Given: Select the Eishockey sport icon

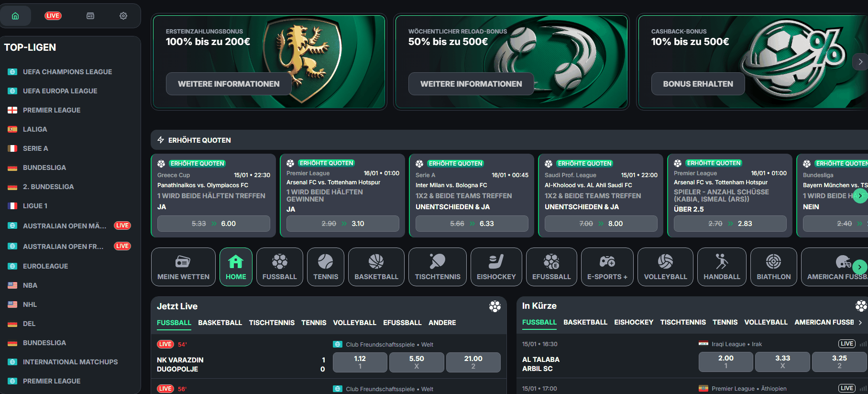Looking at the screenshot, I should [x=496, y=261].
